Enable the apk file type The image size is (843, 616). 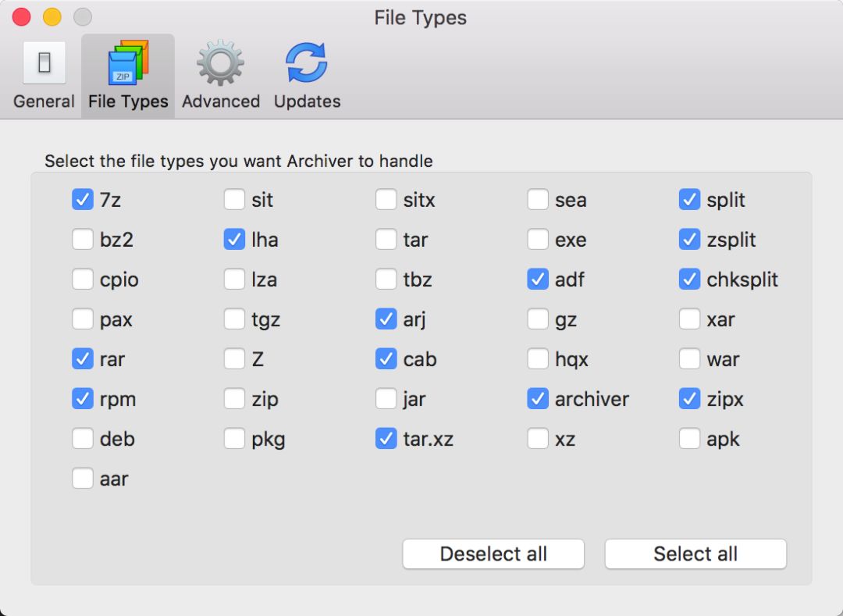tap(689, 439)
